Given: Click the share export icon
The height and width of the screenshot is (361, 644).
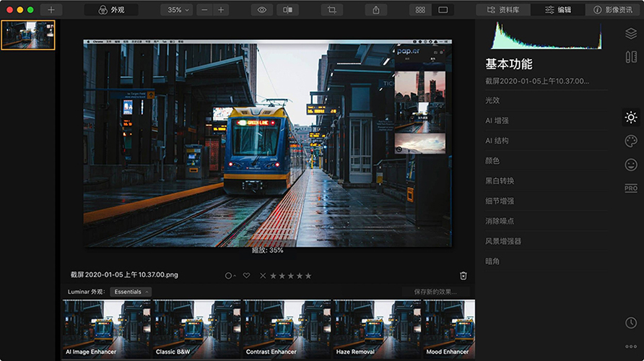Looking at the screenshot, I should click(376, 10).
